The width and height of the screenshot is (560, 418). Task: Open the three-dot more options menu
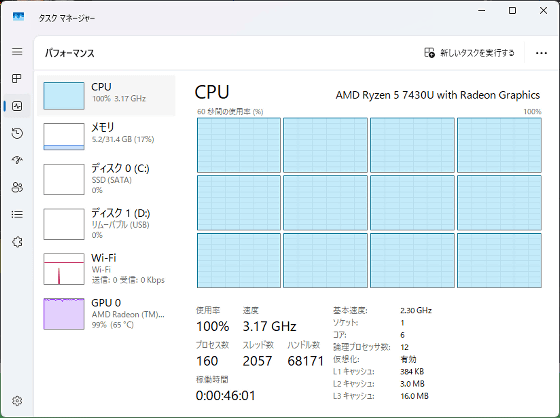(541, 53)
